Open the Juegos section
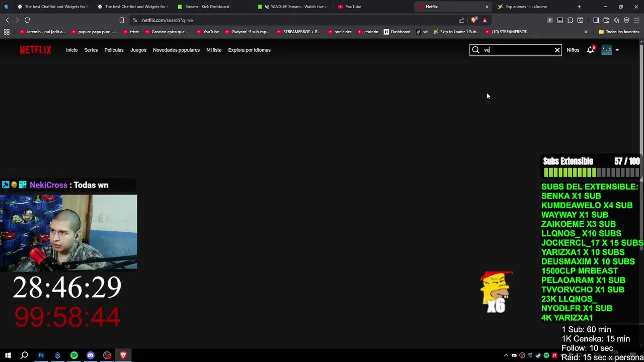The height and width of the screenshot is (362, 644). tap(138, 50)
